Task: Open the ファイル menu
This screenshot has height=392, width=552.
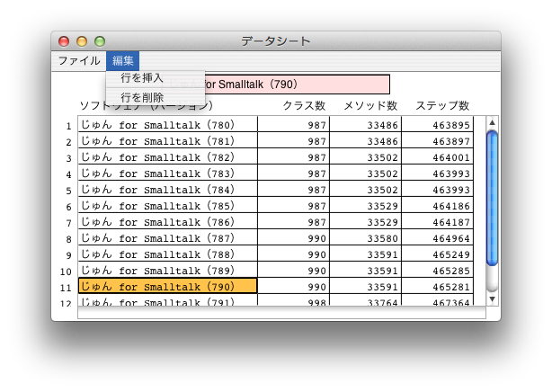Action: click(79, 61)
